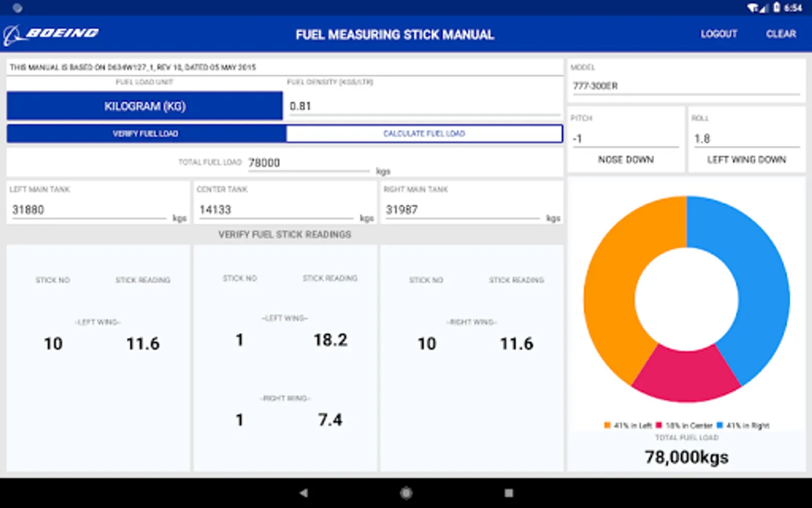The image size is (812, 508).
Task: Open the model dropdown showing 777-300ER
Action: click(x=686, y=86)
